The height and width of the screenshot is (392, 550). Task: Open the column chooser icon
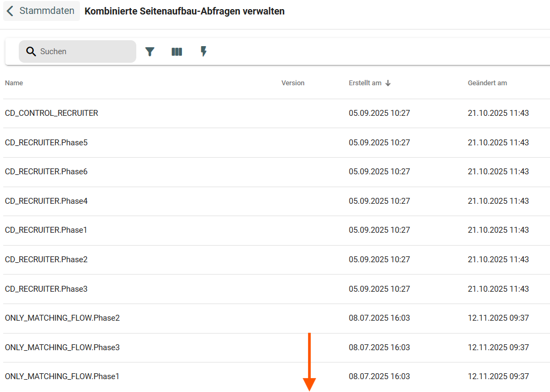pos(177,51)
